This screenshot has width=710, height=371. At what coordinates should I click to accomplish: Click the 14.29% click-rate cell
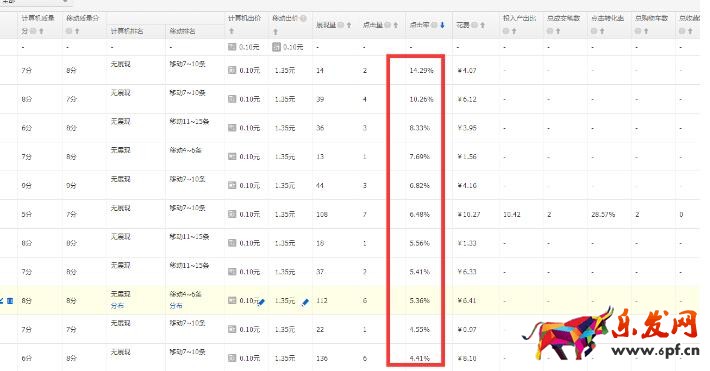click(421, 70)
